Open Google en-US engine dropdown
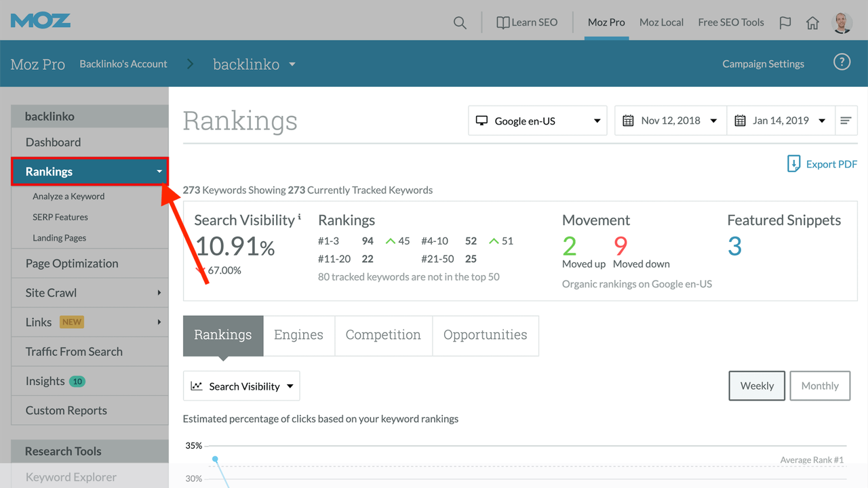 538,121
